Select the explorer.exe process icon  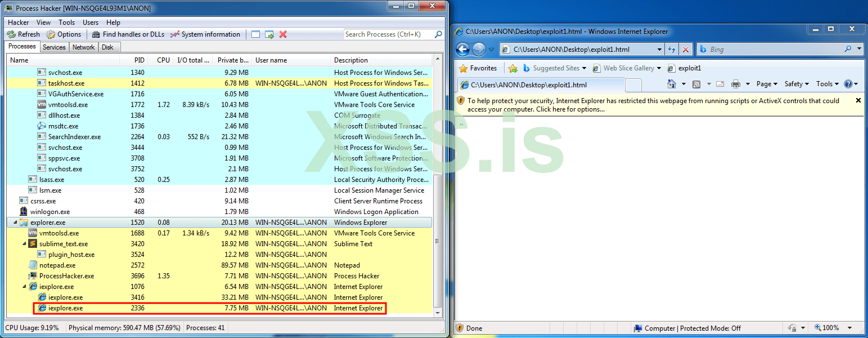24,223
